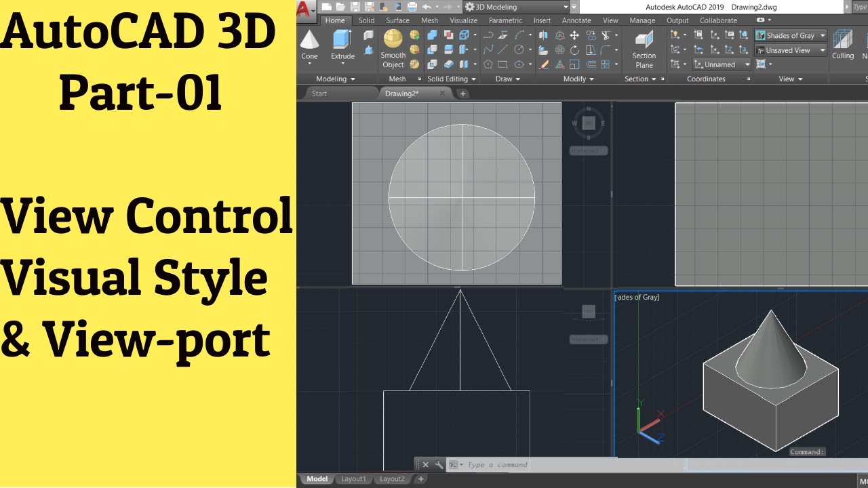868x488 pixels.
Task: Switch to the Visualize ribbon tab
Action: pyautogui.click(x=464, y=20)
